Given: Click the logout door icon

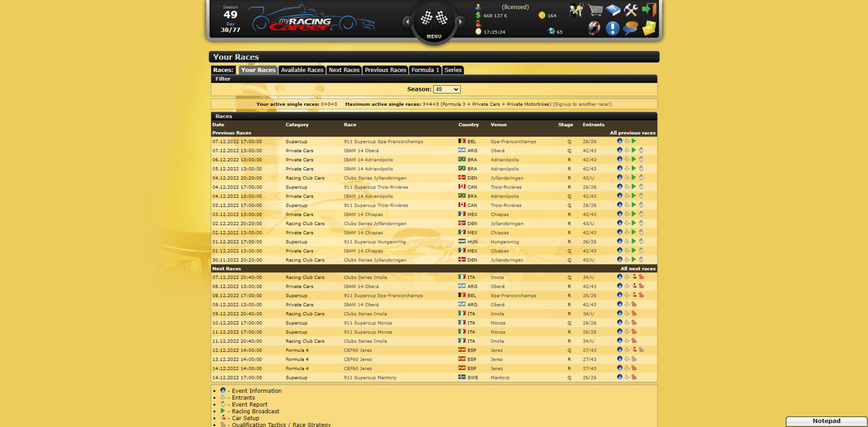Looking at the screenshot, I should 649,10.
